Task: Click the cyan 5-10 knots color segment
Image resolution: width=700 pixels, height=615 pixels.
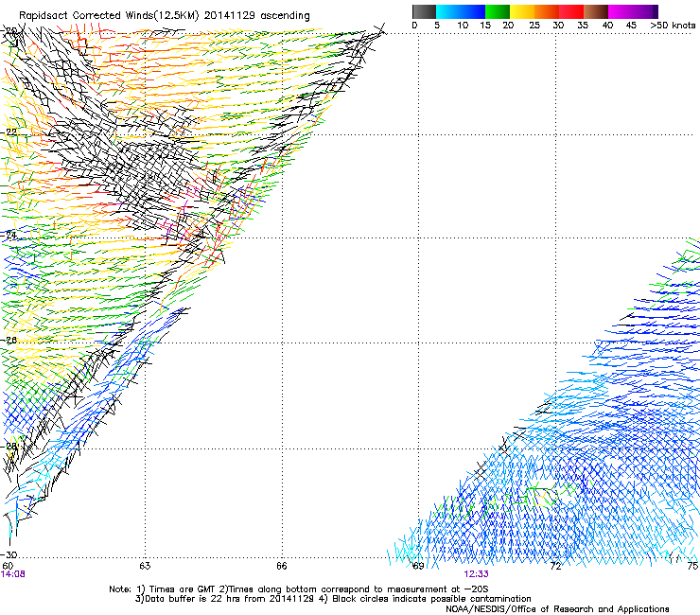Action: point(448,11)
